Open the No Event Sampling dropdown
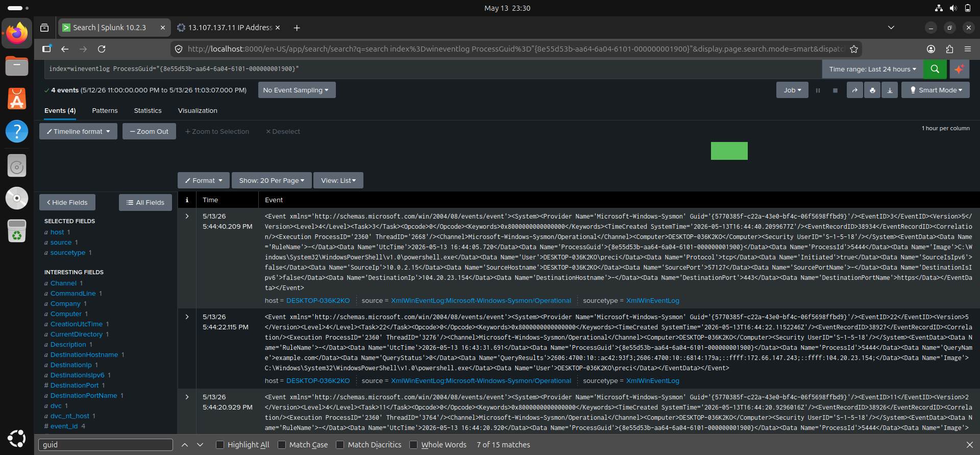 297,90
